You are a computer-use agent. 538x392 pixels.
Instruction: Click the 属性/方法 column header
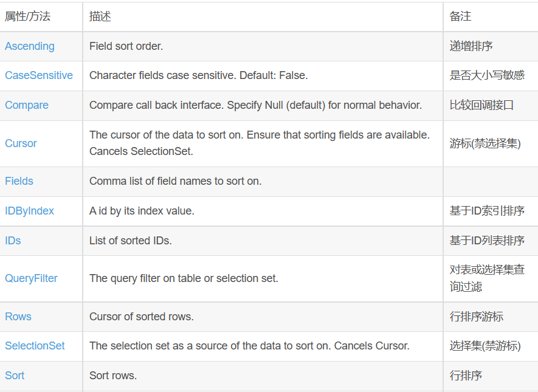[x=27, y=16]
